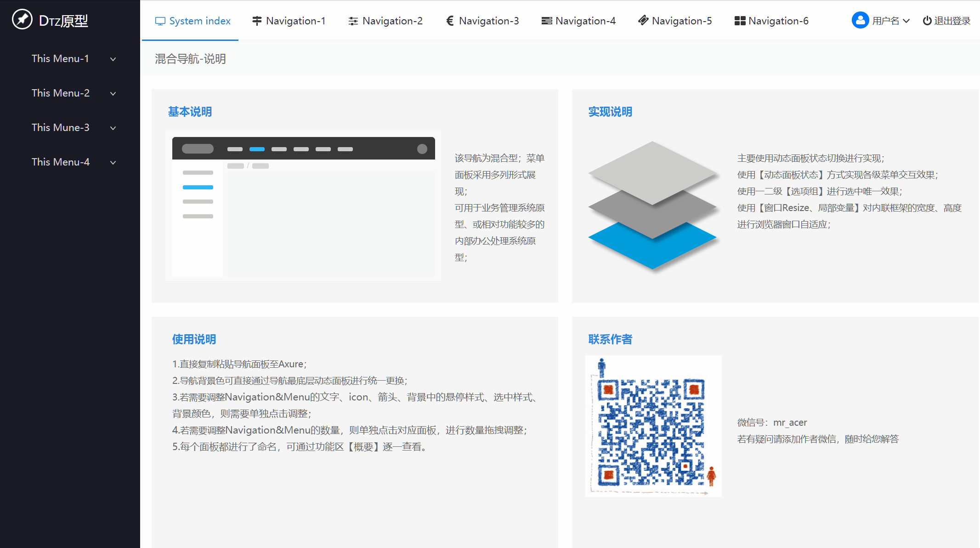
Task: Open the Navigation-6 tab
Action: tap(771, 21)
